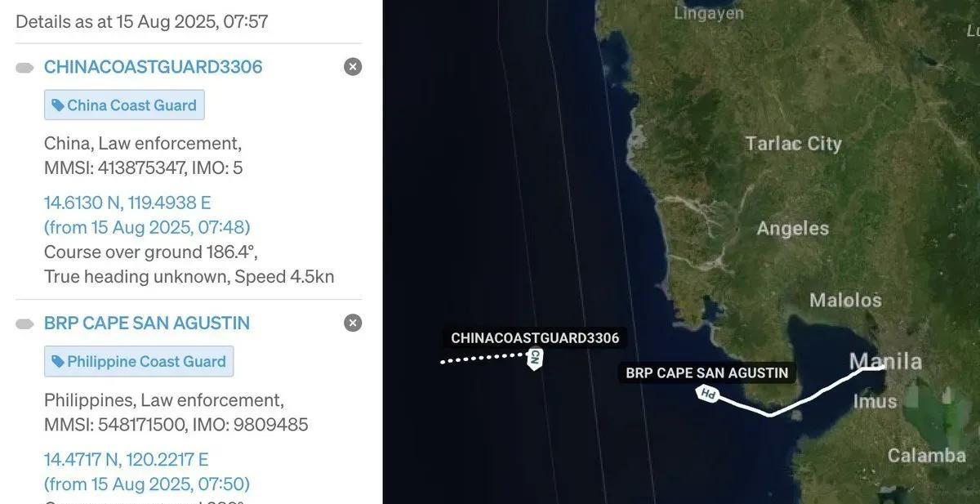Open position link 14.6130 N, 119.4938 E
This screenshot has height=504, width=980.
[127, 203]
